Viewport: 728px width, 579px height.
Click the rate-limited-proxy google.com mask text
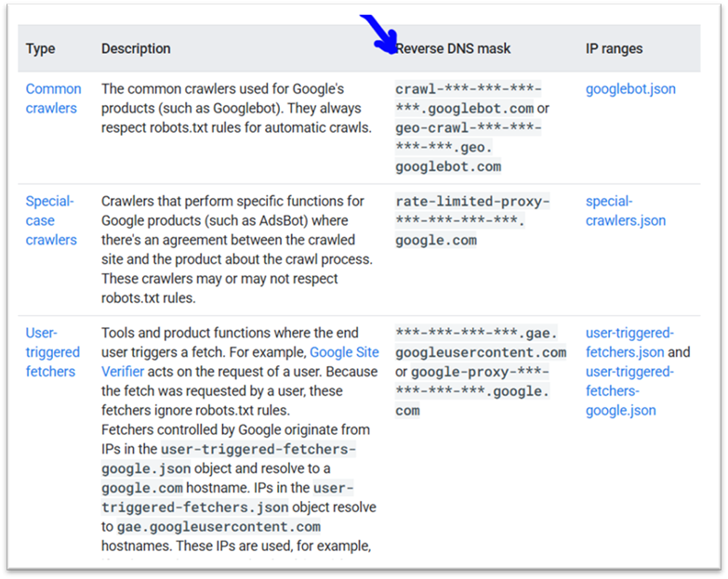(x=472, y=220)
